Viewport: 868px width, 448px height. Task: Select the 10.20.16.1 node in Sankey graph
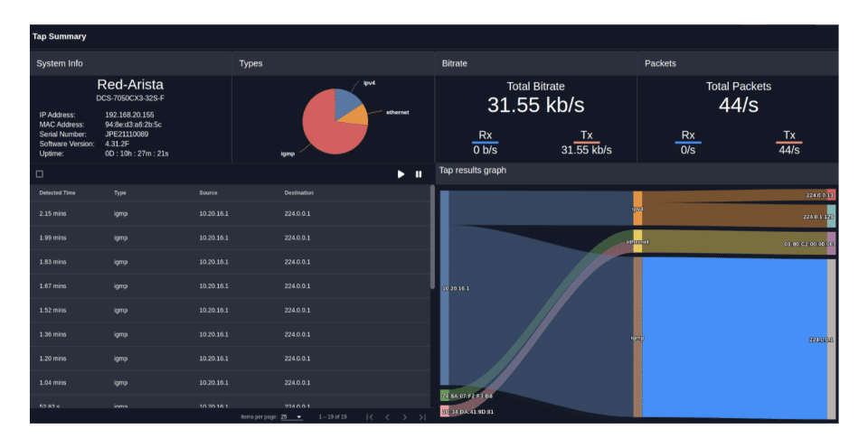pyautogui.click(x=444, y=289)
